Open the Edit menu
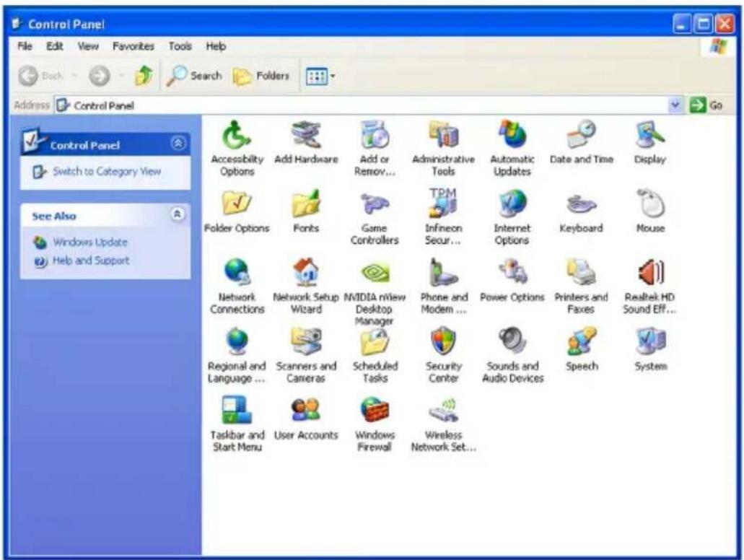The height and width of the screenshot is (560, 744). click(55, 46)
